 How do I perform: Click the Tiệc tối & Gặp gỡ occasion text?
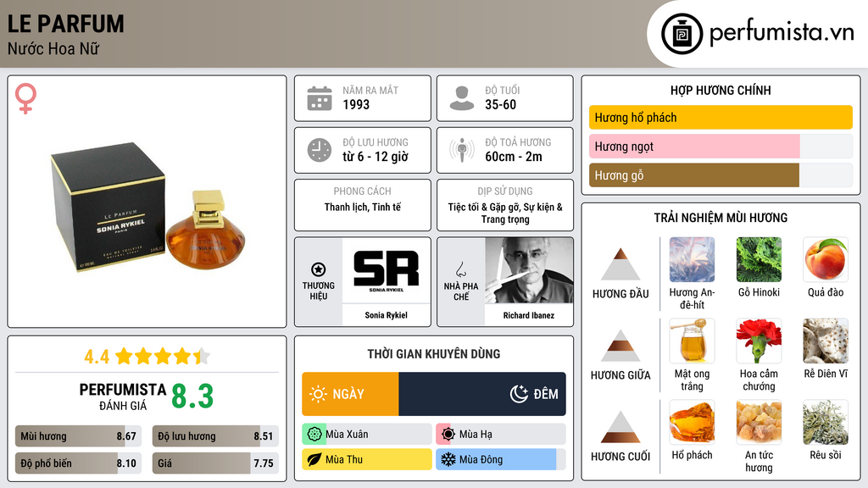505,213
